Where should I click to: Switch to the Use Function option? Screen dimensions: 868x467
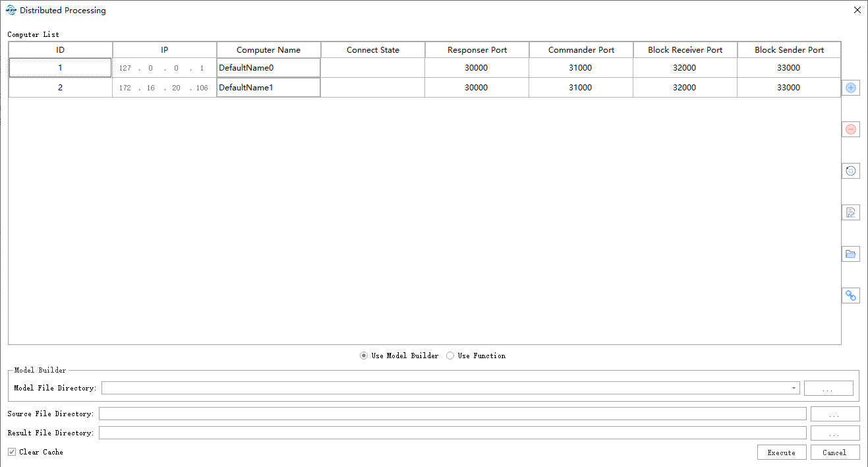tap(449, 355)
